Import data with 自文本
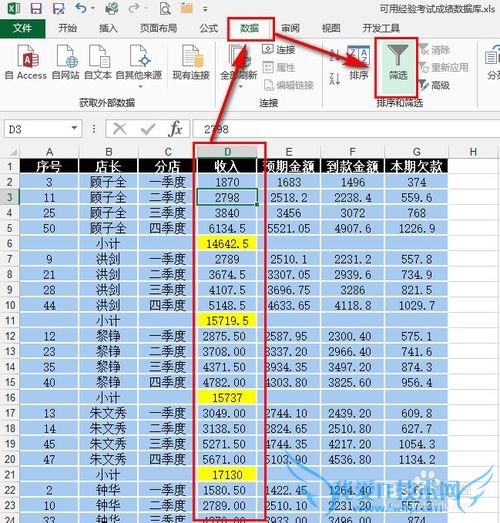 click(98, 63)
